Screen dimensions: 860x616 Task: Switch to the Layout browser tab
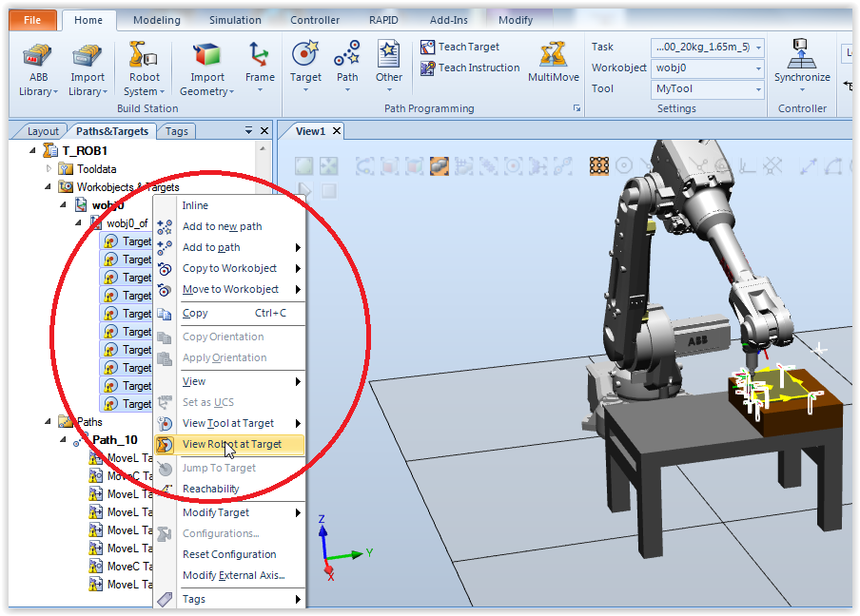tap(43, 131)
